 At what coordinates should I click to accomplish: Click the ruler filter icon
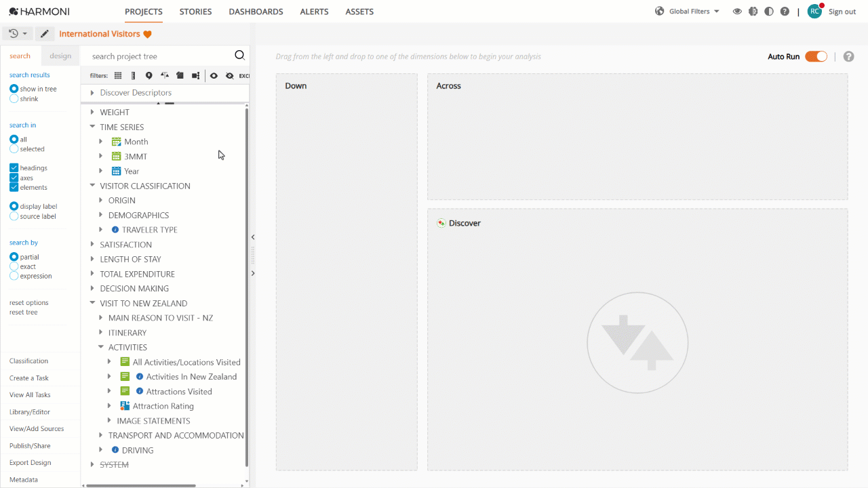click(134, 76)
